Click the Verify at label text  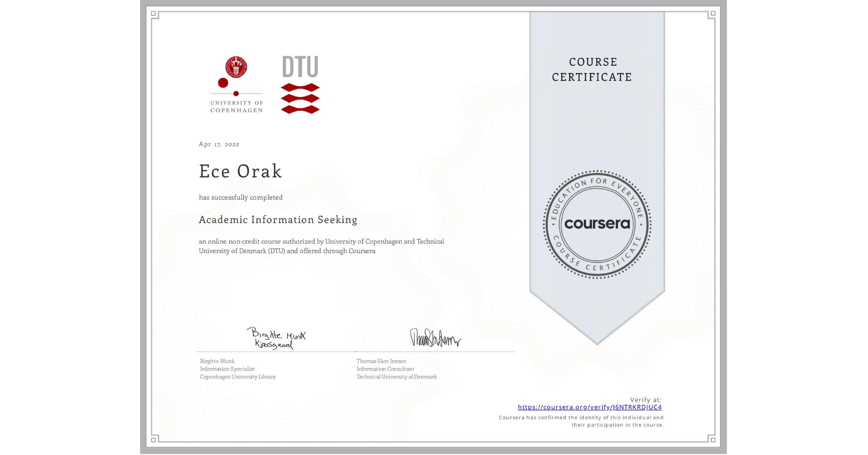click(x=645, y=399)
